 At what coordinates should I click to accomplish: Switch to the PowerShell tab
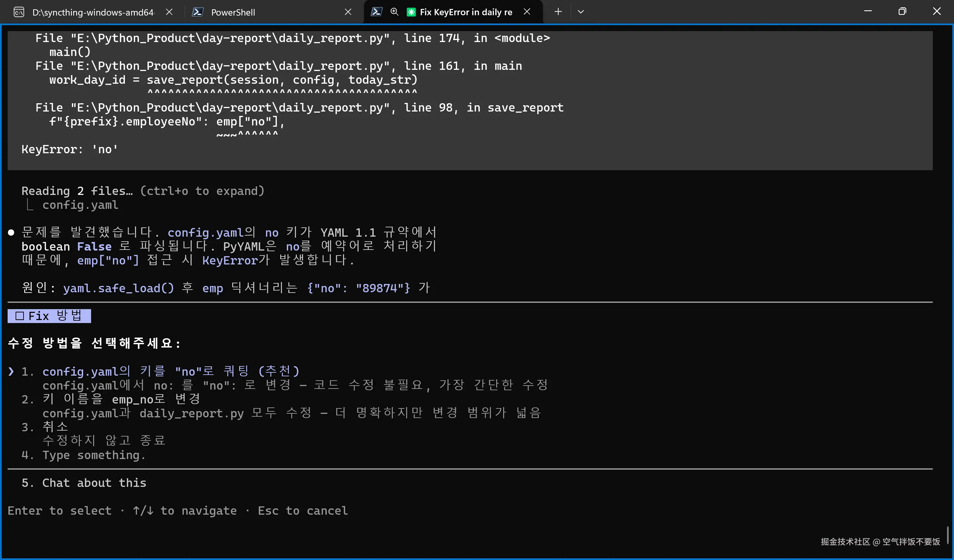[233, 12]
